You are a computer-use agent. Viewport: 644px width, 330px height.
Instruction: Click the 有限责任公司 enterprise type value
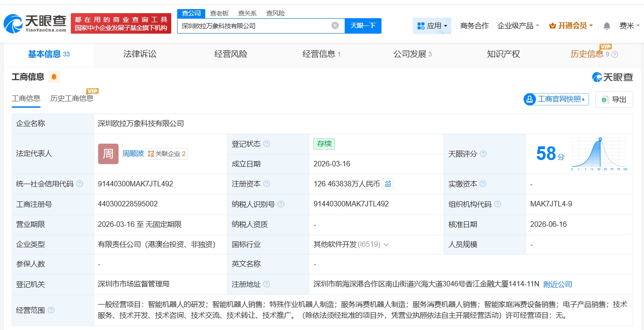point(156,245)
